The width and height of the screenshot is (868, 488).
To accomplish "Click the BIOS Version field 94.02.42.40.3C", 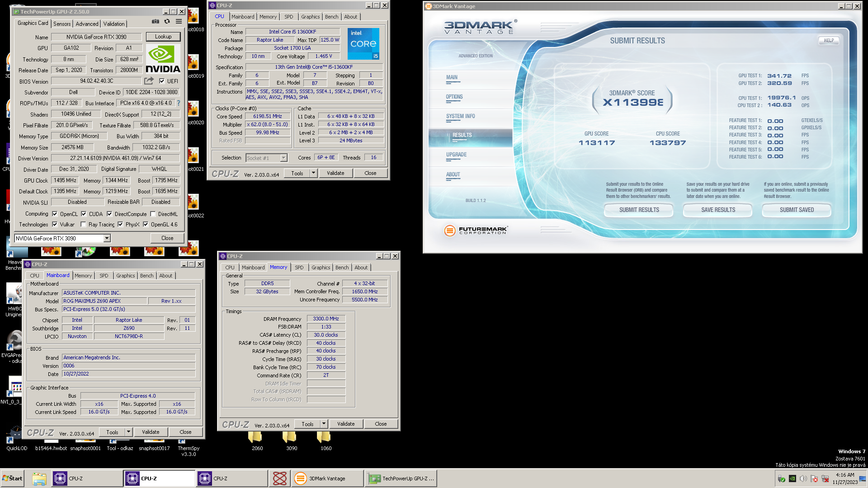I will [x=97, y=81].
